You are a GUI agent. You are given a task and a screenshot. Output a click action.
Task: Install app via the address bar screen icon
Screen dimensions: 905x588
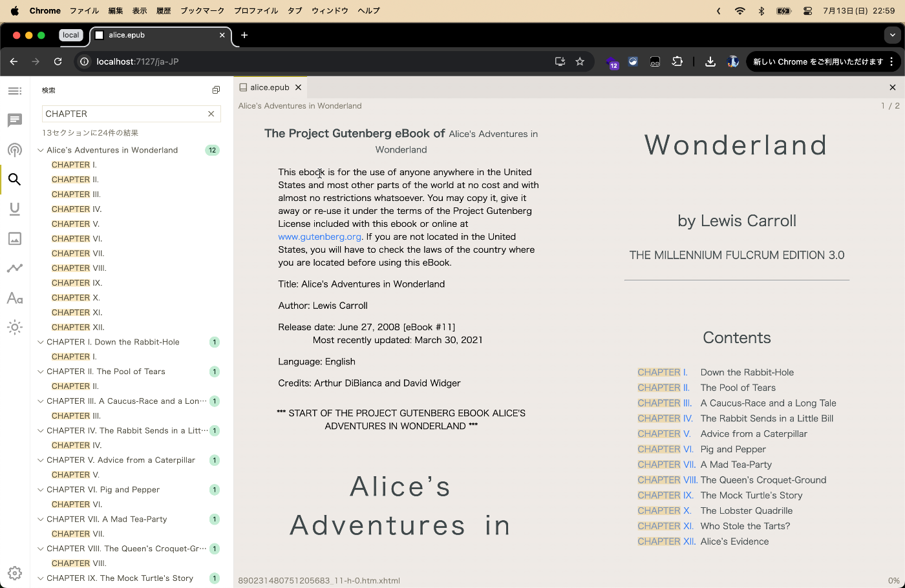click(x=560, y=61)
